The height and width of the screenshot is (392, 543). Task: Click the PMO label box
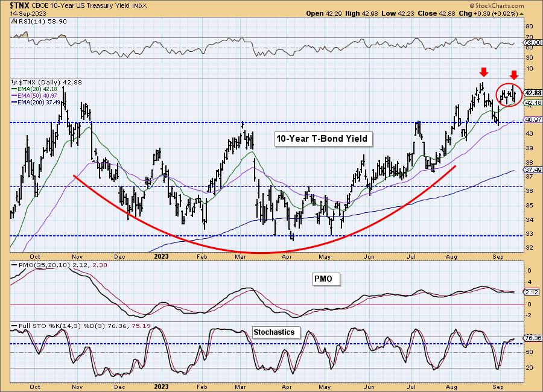(x=326, y=279)
